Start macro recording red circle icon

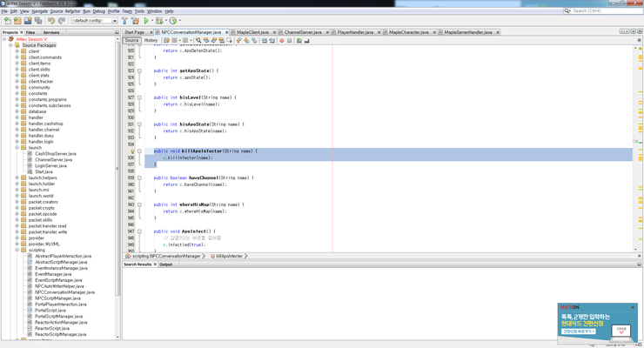coord(282,40)
